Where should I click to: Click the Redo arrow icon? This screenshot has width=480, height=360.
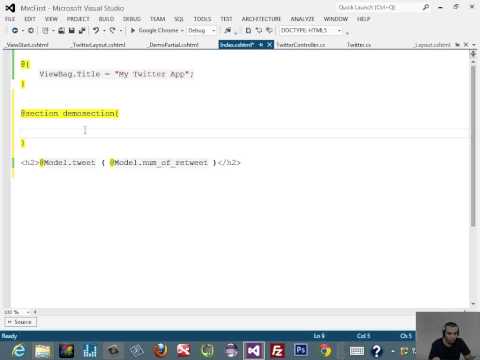point(112,30)
